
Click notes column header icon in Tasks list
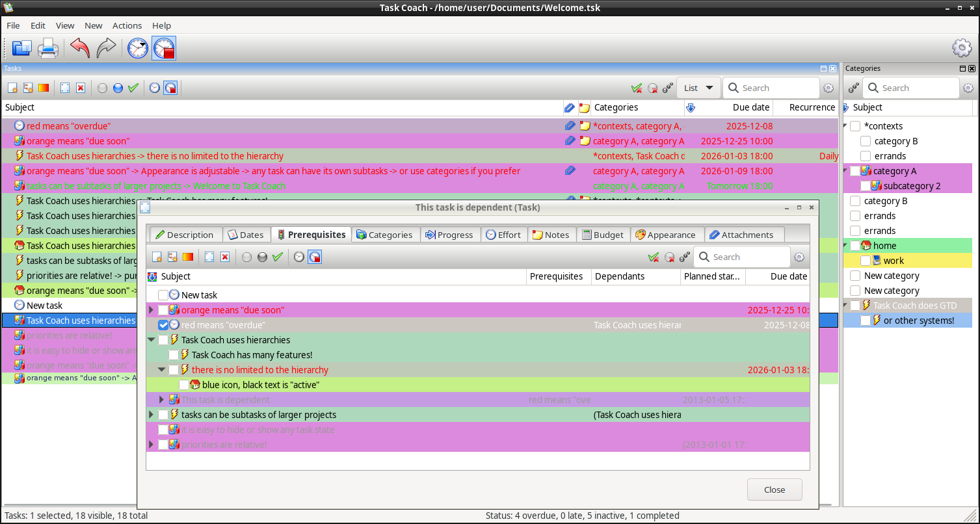point(584,107)
